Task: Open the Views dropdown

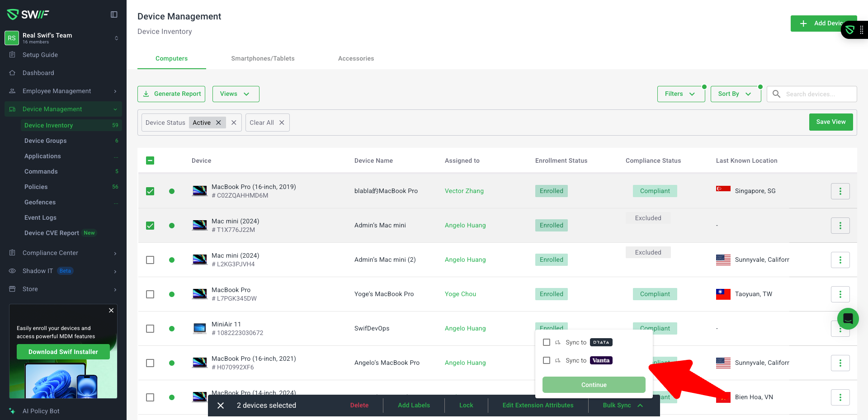Action: point(236,94)
